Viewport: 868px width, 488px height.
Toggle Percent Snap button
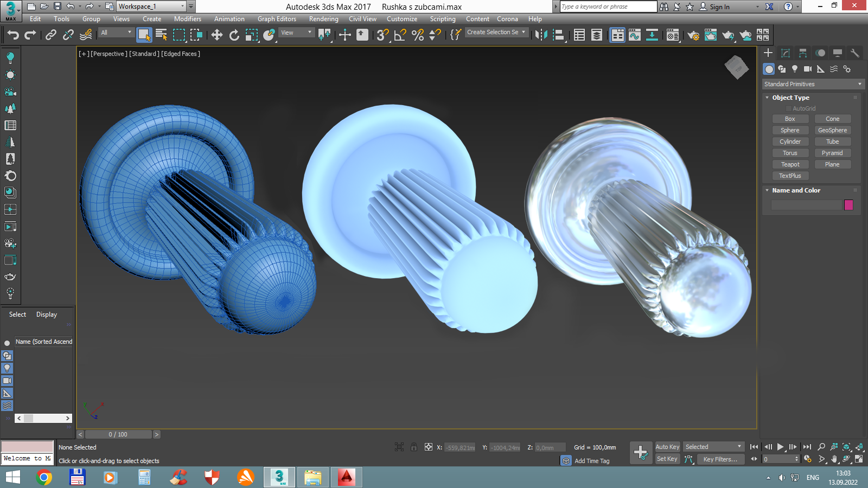coord(418,35)
